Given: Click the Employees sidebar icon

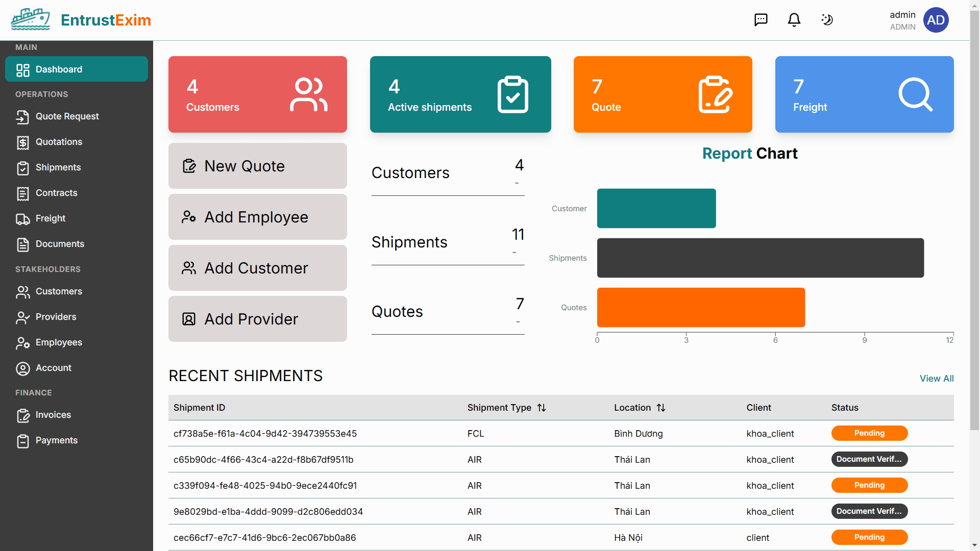Looking at the screenshot, I should [23, 343].
